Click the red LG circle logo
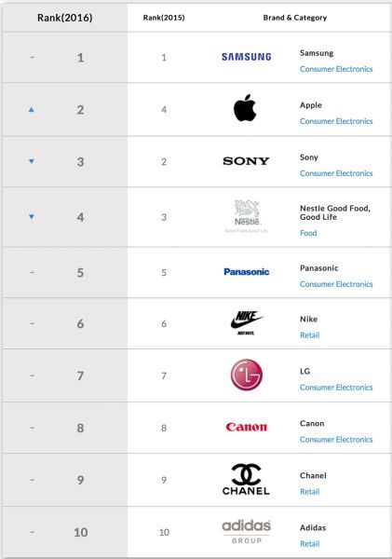Image resolution: width=392 pixels, height=559 pixels. point(246,375)
